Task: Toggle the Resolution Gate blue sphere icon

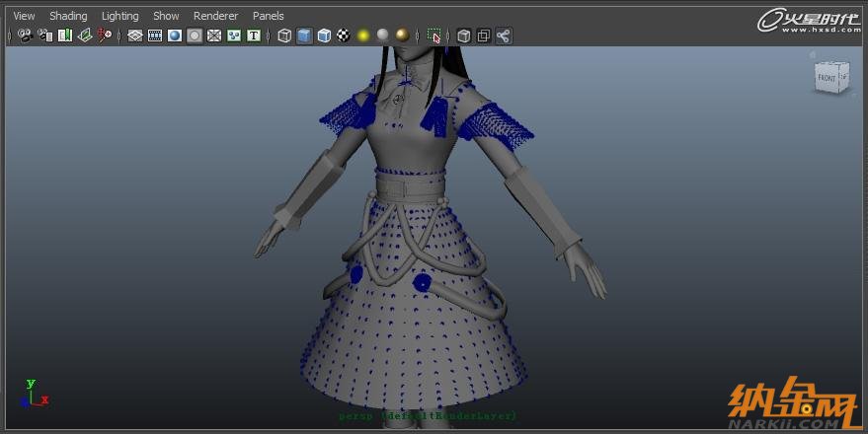Action: 175,36
